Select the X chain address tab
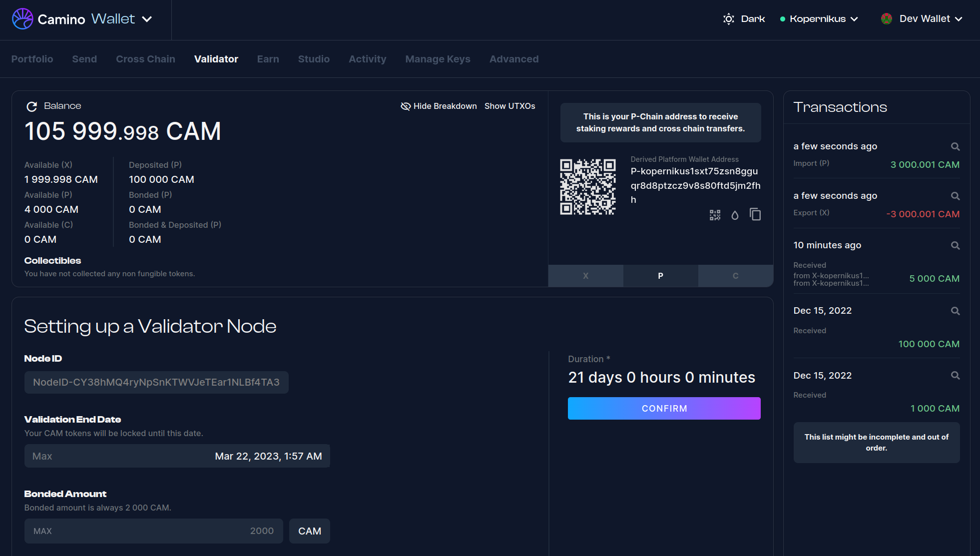Viewport: 980px width, 556px height. (x=585, y=276)
